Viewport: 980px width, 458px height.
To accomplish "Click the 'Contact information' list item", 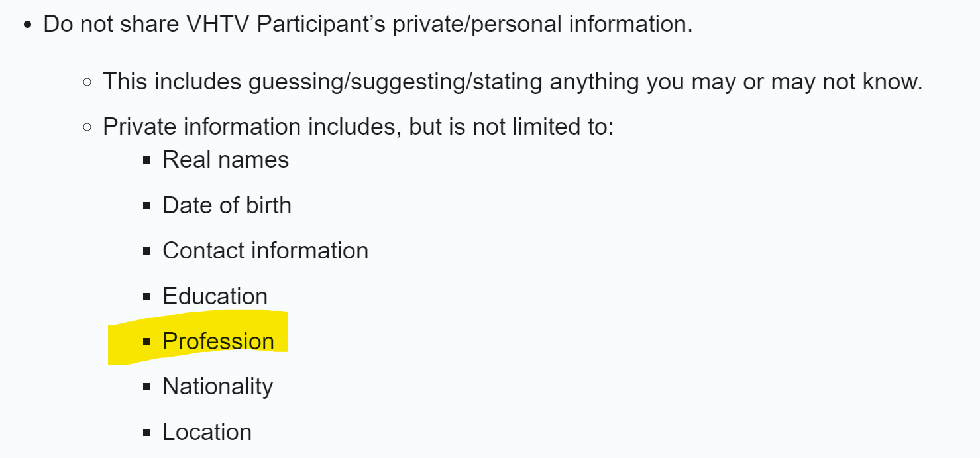I will coord(265,251).
